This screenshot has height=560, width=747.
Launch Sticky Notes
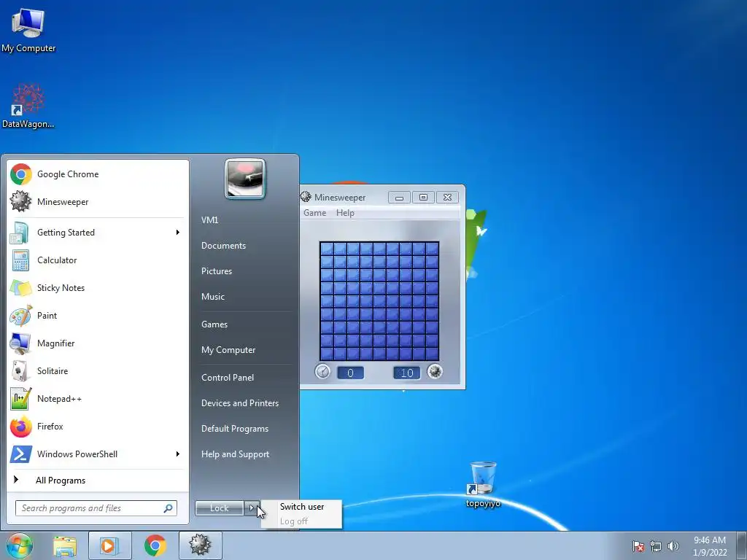[x=98, y=287]
